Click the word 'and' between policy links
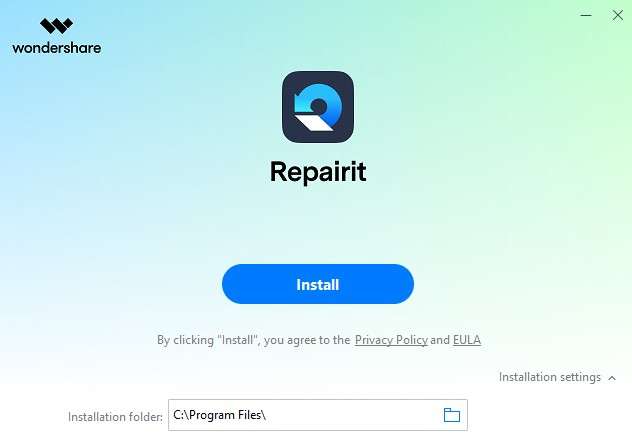 440,340
